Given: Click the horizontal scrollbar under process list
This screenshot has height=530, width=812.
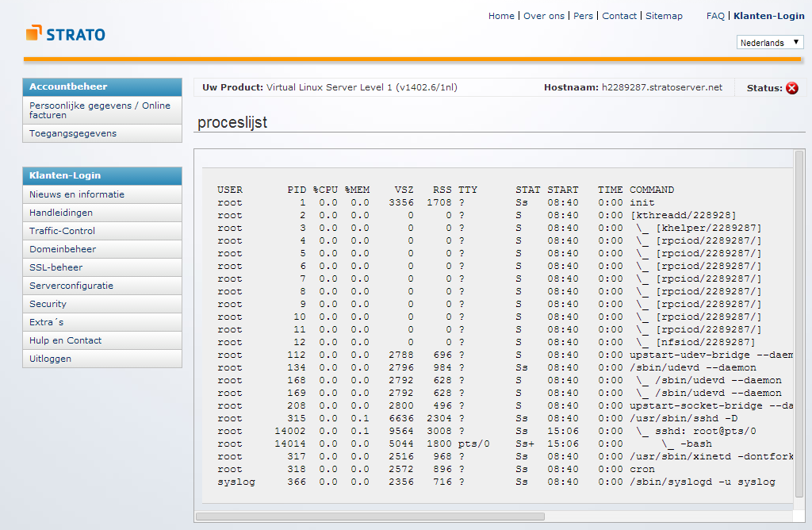Looking at the screenshot, I should coord(370,517).
